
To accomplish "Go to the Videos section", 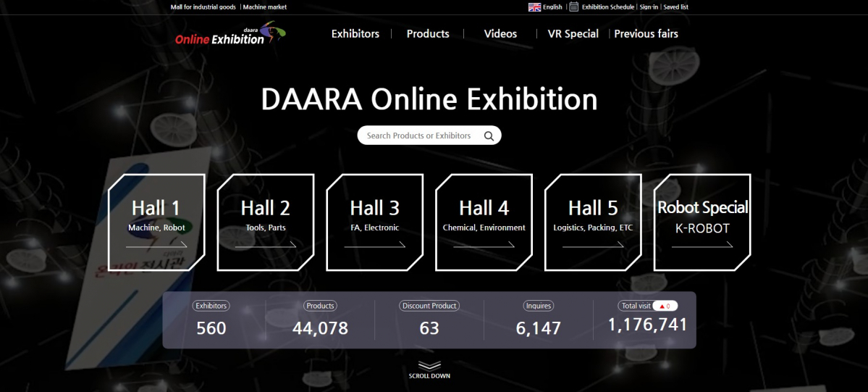I will (x=500, y=33).
